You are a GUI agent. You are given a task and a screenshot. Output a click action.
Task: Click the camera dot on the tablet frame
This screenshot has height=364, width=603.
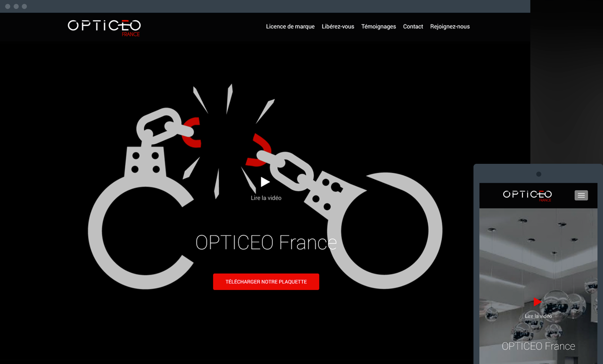(x=538, y=174)
